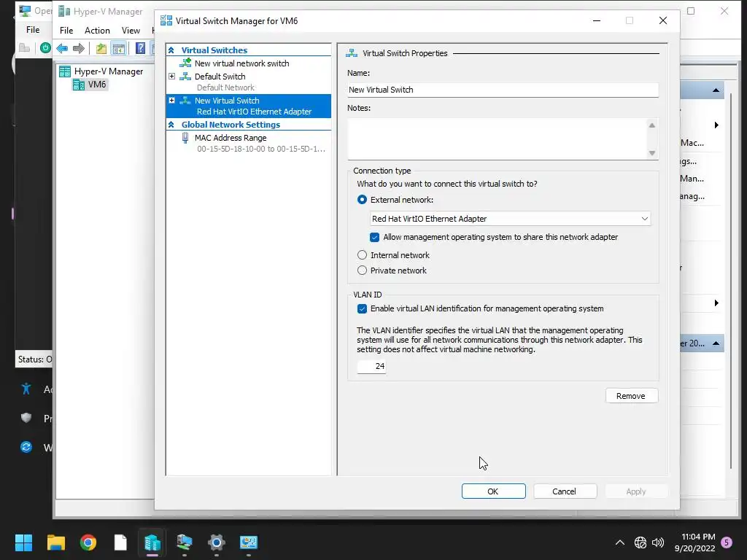Select Hyper-V Manager root node icon

(65, 71)
